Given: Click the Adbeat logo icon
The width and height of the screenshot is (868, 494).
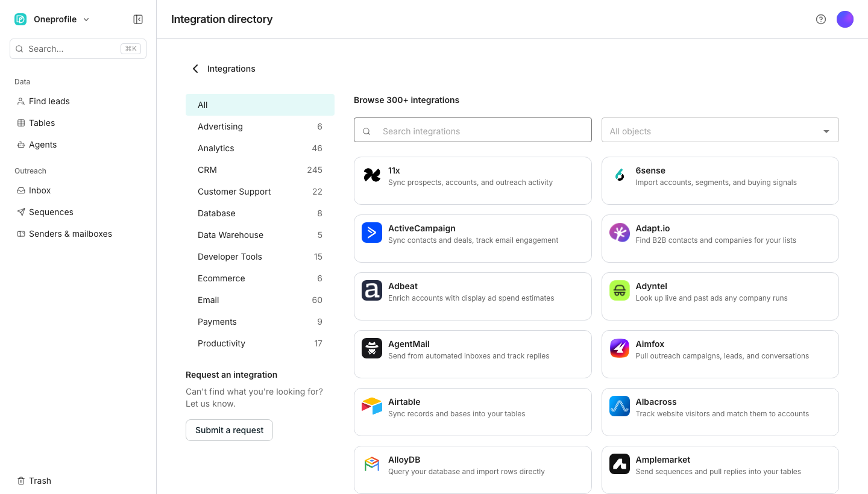Looking at the screenshot, I should pos(372,290).
